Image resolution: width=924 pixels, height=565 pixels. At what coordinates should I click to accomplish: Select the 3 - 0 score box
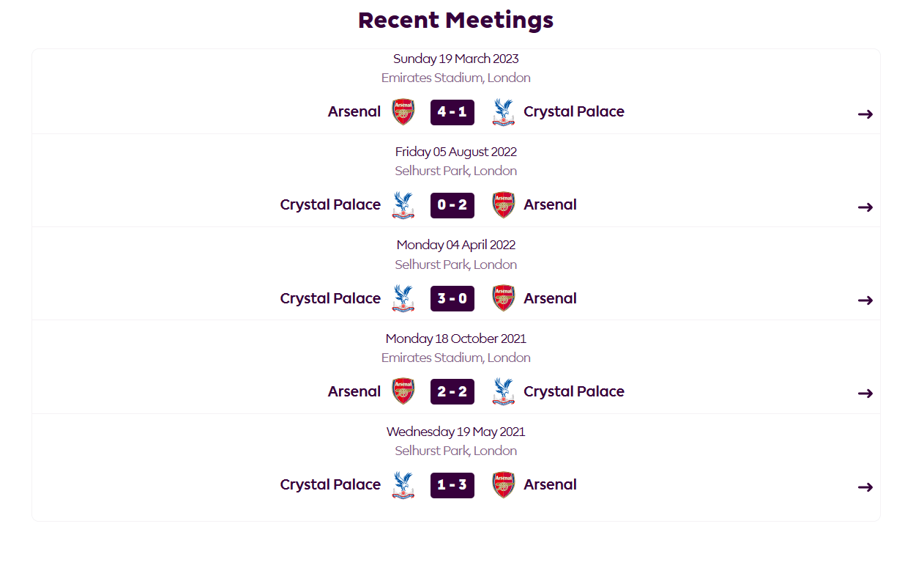(452, 298)
